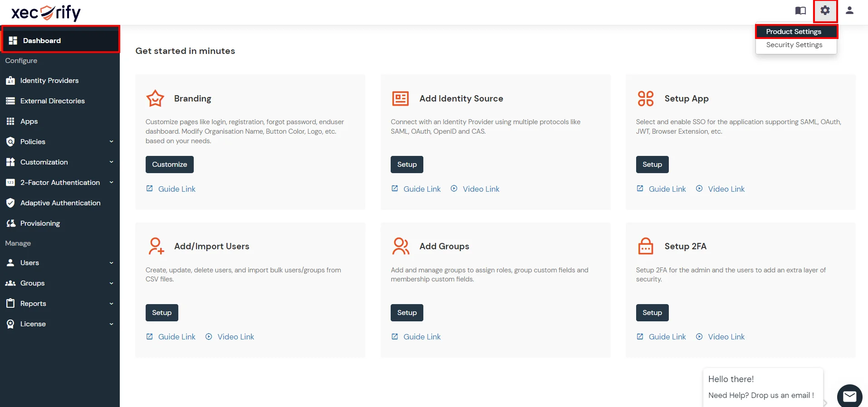This screenshot has width=868, height=407.
Task: Click Setup under Add Identity Source
Action: (x=407, y=165)
